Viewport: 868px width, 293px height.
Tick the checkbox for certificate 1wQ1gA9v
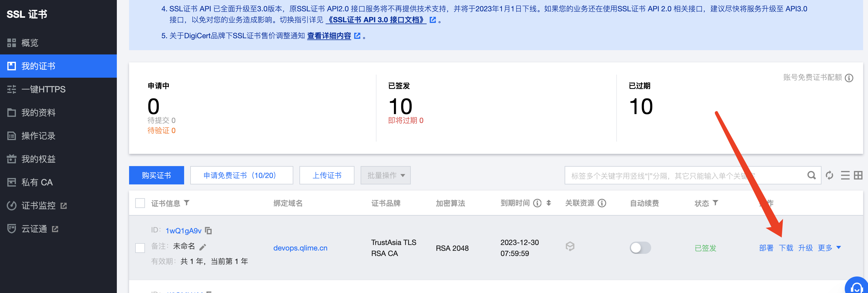(x=140, y=248)
